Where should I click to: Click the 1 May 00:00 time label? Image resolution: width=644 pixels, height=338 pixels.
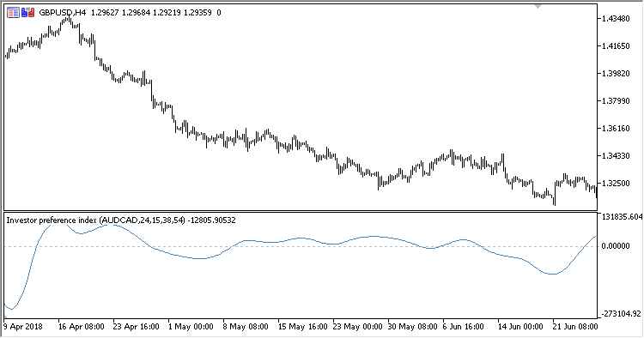(x=191, y=327)
